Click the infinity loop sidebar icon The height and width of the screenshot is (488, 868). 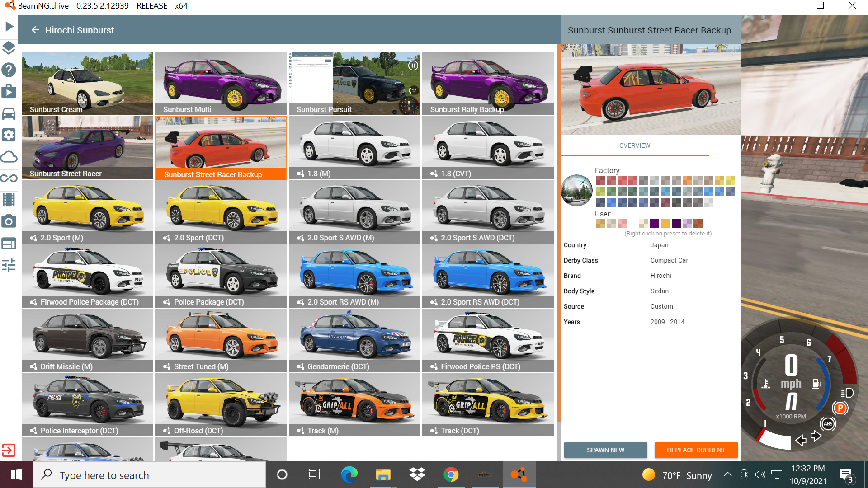click(x=9, y=178)
